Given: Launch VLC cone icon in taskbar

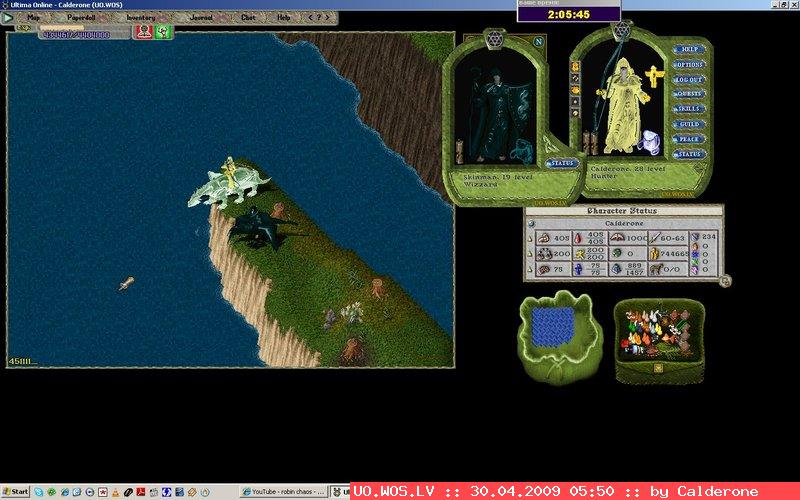Looking at the screenshot, I should tap(115, 492).
